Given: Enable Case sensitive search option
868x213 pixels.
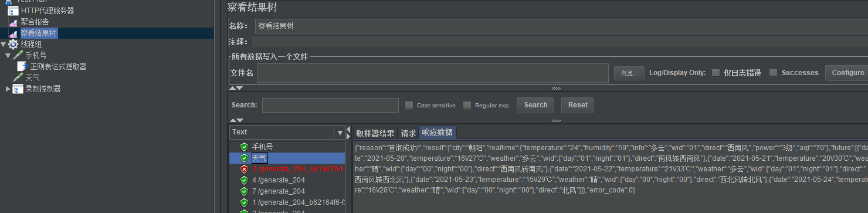Looking at the screenshot, I should (409, 105).
